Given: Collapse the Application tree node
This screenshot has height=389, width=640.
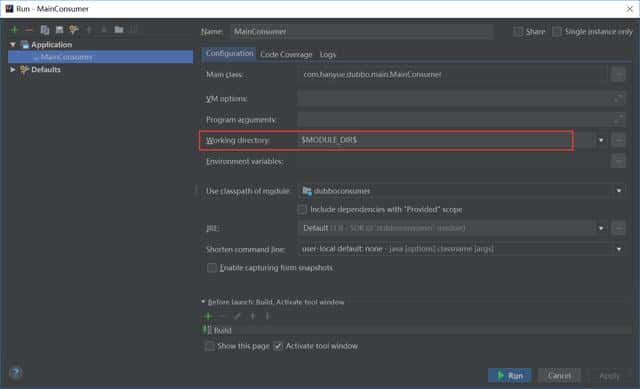Looking at the screenshot, I should (13, 44).
